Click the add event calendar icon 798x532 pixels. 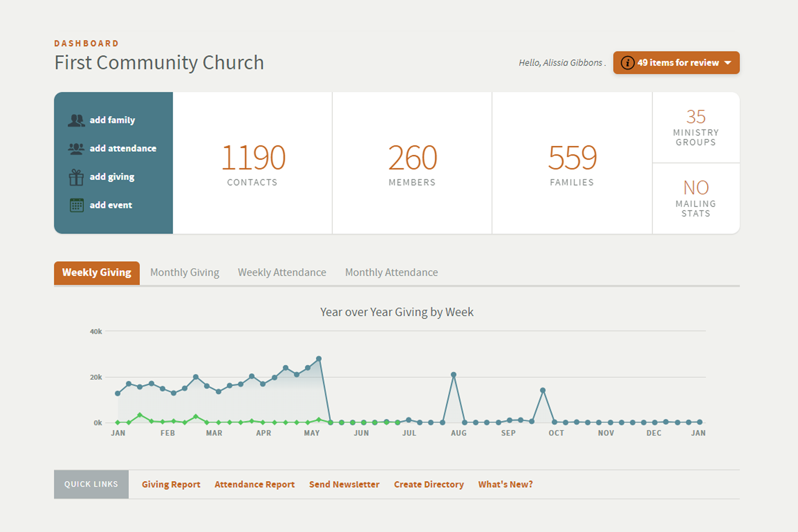coord(76,205)
